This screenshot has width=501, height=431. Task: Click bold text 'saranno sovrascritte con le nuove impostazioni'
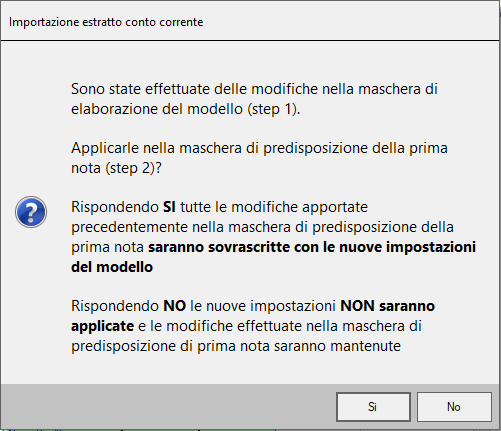[312, 247]
